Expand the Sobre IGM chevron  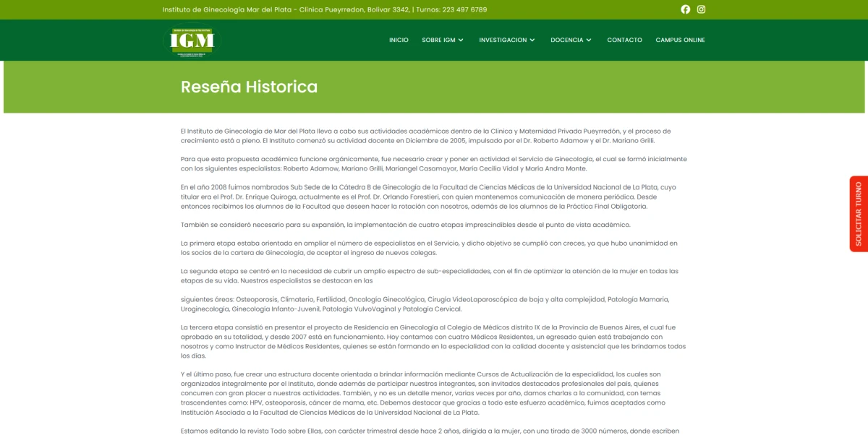(x=461, y=40)
